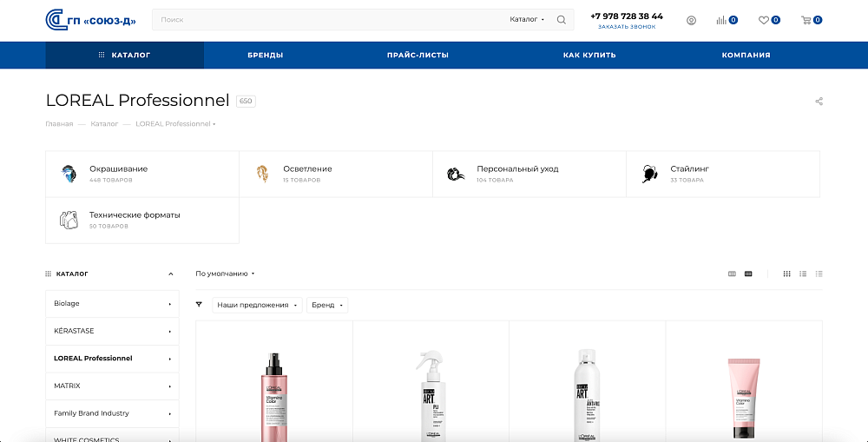This screenshot has height=442, width=868.
Task: Click the Стайлинг category icon
Action: click(x=649, y=174)
